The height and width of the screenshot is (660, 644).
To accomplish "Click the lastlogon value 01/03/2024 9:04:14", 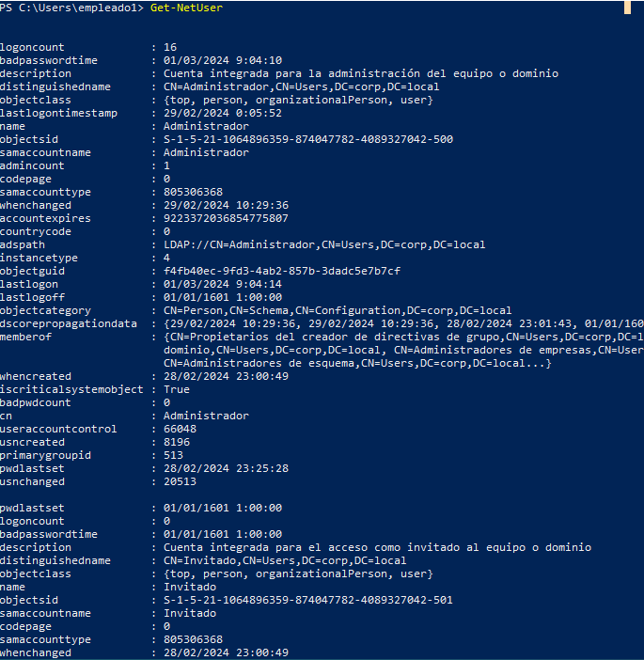I will (223, 284).
